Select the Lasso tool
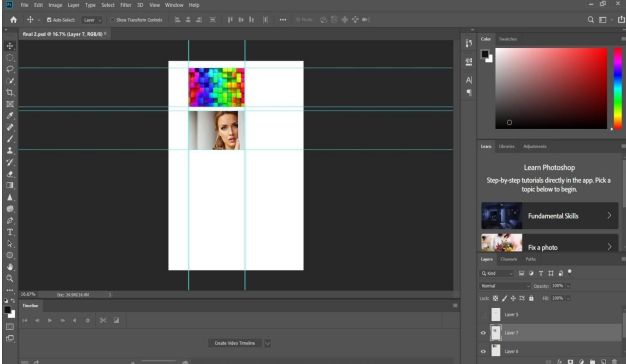Viewport: 626px width, 364px height. pos(10,69)
